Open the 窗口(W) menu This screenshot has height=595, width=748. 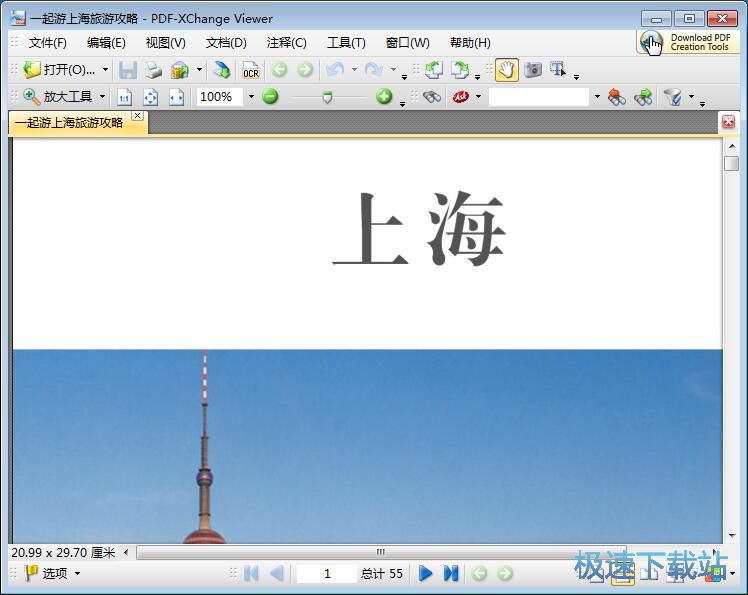point(407,43)
